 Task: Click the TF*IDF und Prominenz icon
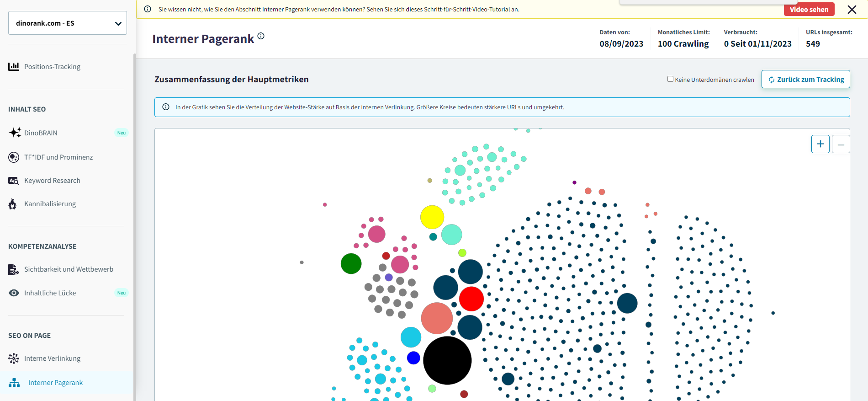point(14,157)
